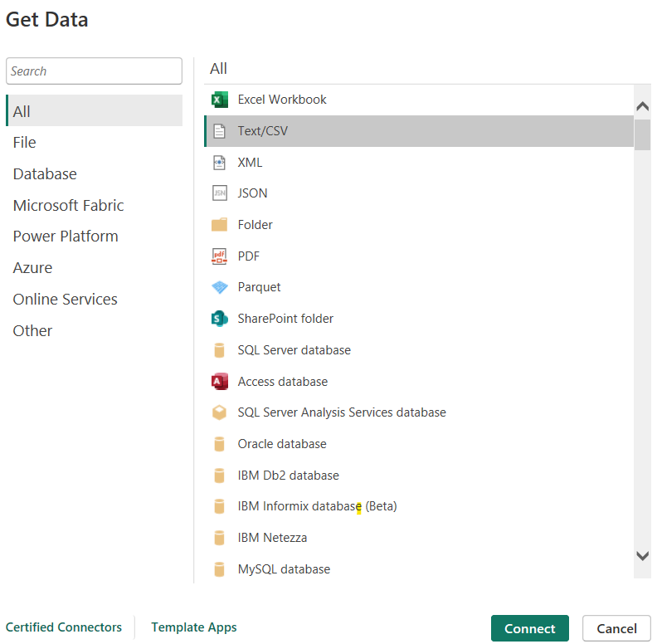Click the blue Parquet icon
Image resolution: width=657 pixels, height=644 pixels.
[x=220, y=287]
